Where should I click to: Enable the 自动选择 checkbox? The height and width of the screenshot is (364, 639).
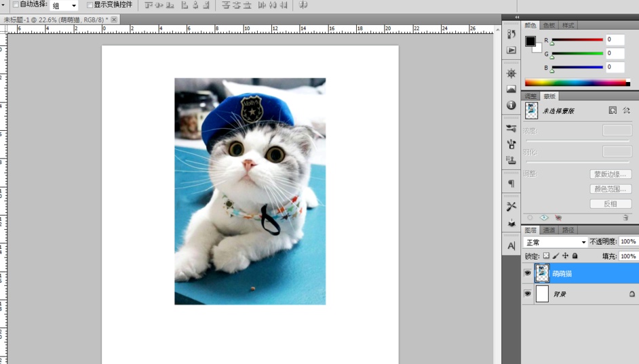click(16, 5)
